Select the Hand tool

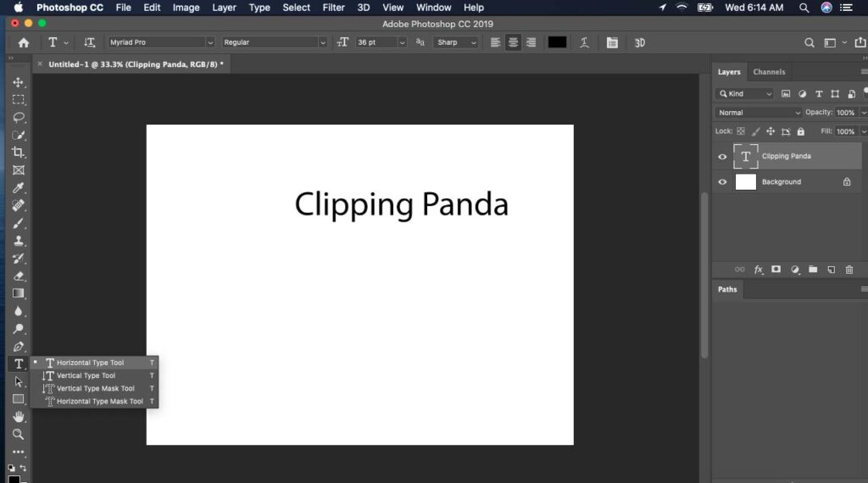coord(19,417)
